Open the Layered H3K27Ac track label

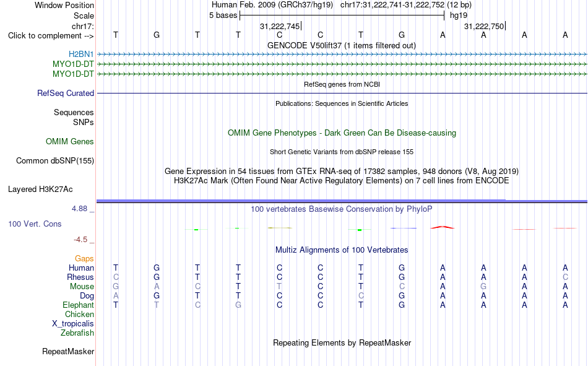pyautogui.click(x=40, y=190)
